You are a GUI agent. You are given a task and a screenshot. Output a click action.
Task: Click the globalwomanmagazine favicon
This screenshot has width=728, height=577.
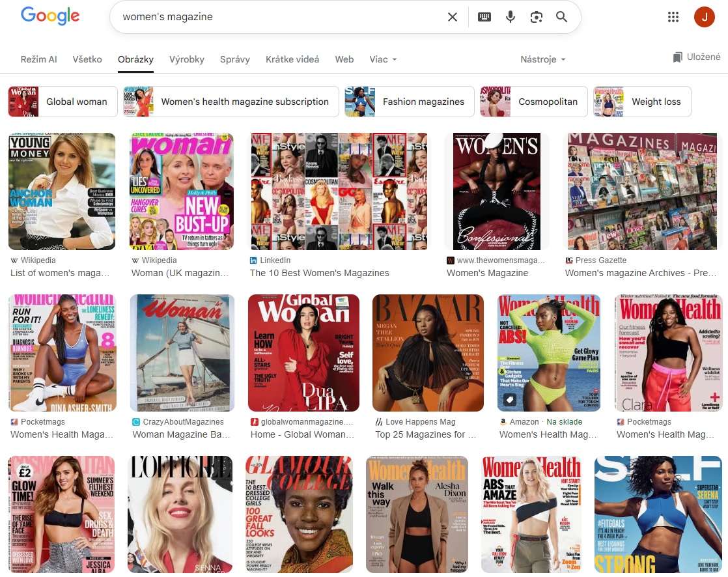[255, 422]
